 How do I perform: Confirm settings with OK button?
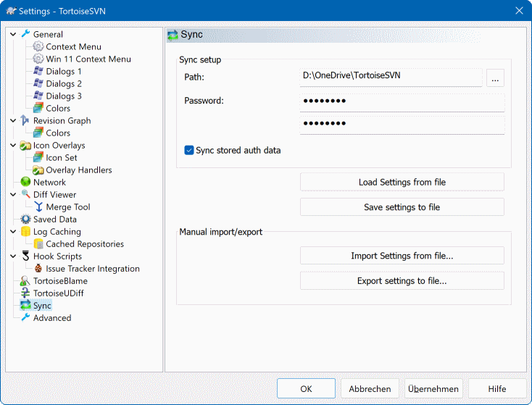point(306,388)
